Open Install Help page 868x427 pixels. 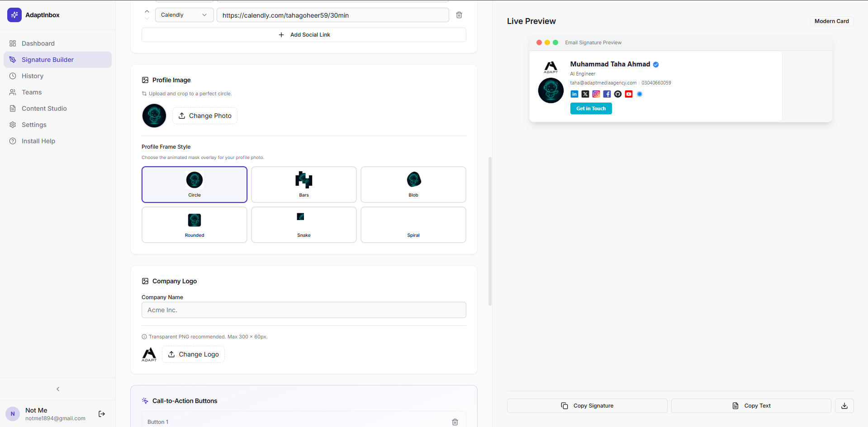(x=57, y=141)
